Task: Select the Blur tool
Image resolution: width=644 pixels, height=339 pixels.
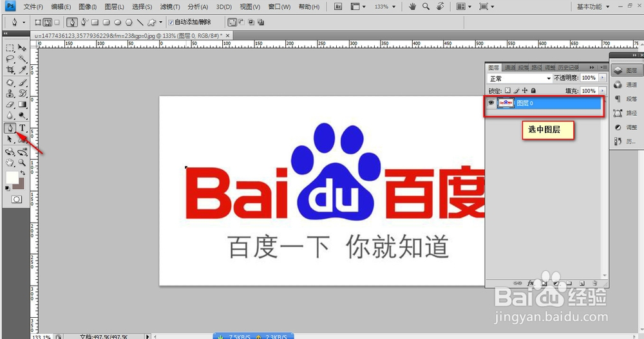Action: click(x=10, y=116)
